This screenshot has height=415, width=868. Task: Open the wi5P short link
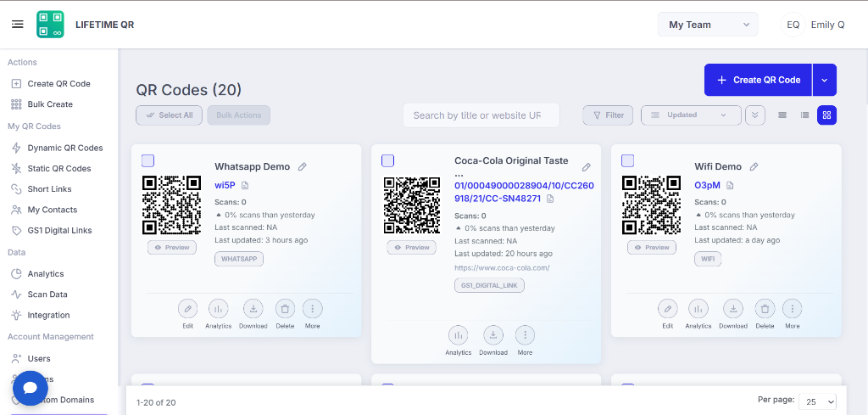[225, 185]
